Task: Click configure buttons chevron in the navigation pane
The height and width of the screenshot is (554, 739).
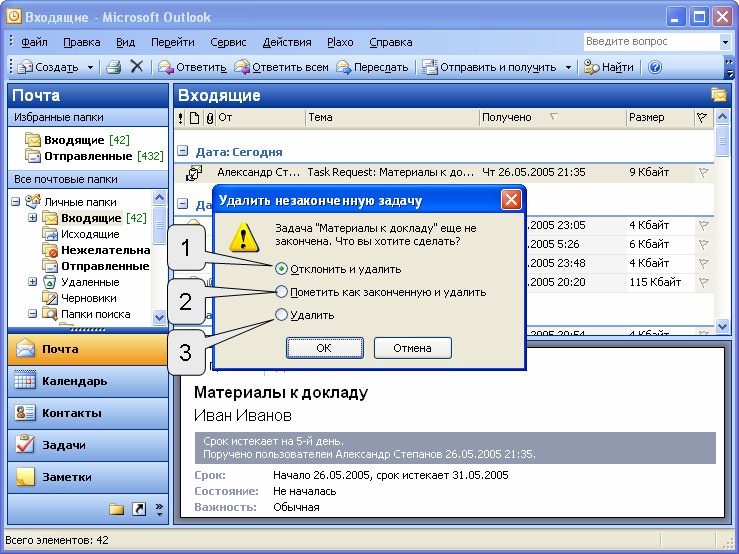Action: point(159,509)
